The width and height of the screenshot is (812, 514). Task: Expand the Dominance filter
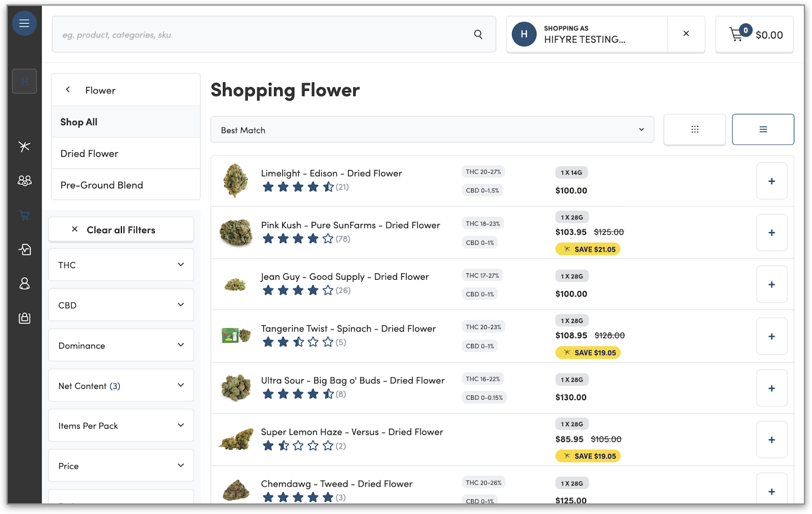click(x=121, y=345)
